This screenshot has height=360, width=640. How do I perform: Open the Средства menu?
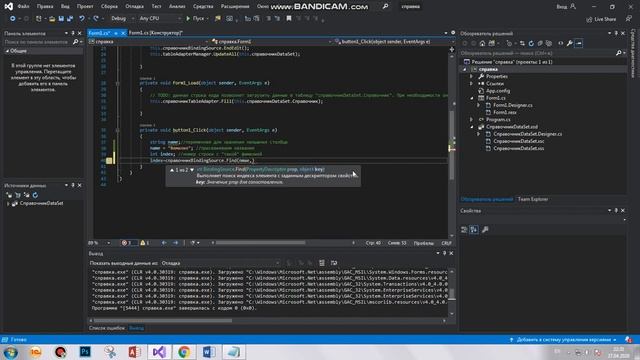(203, 7)
